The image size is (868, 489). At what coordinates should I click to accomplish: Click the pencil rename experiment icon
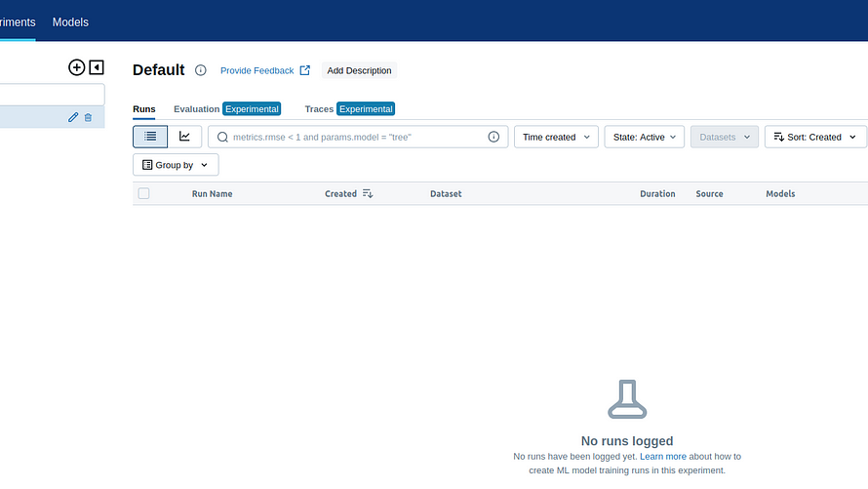coord(73,117)
